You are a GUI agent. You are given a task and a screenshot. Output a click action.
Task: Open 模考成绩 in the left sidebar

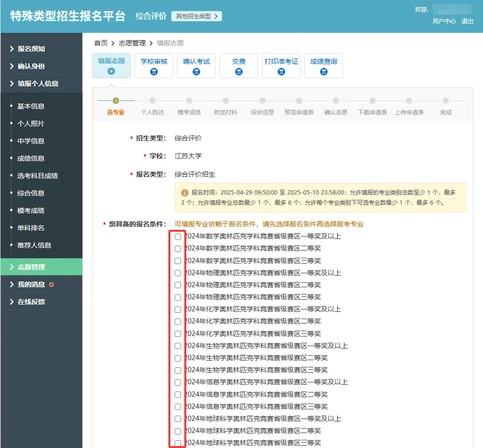point(31,211)
